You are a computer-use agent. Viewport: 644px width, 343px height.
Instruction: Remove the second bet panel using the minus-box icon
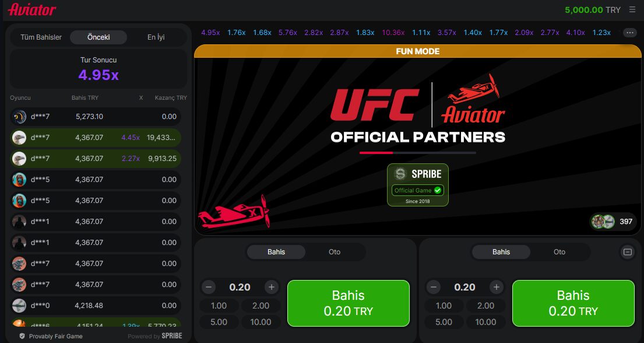[628, 251]
